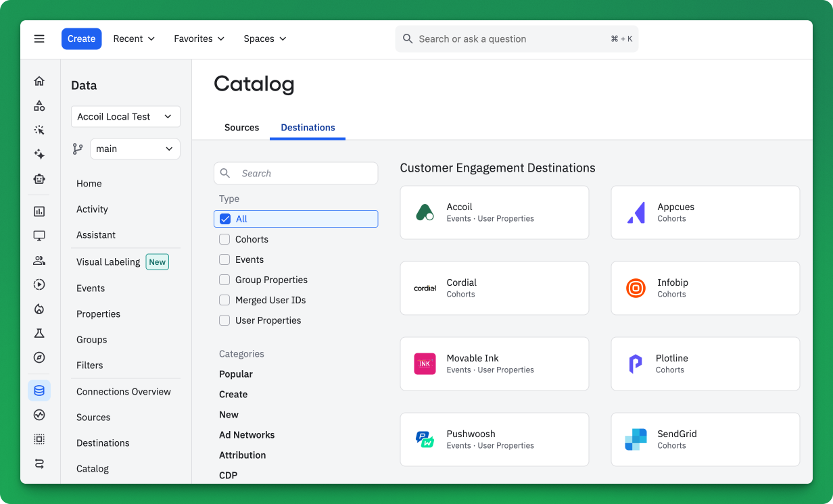Open the bar chart icon in rail
The image size is (833, 504).
39,211
